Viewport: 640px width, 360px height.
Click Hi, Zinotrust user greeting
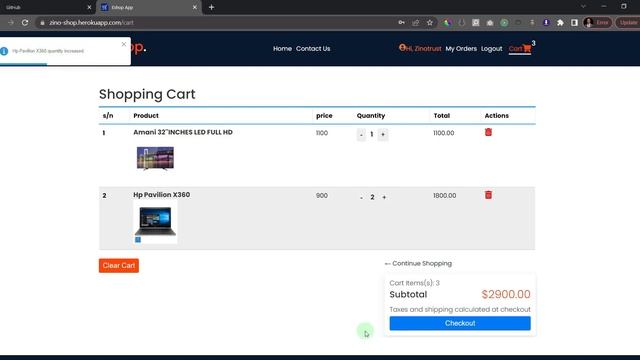click(x=420, y=49)
